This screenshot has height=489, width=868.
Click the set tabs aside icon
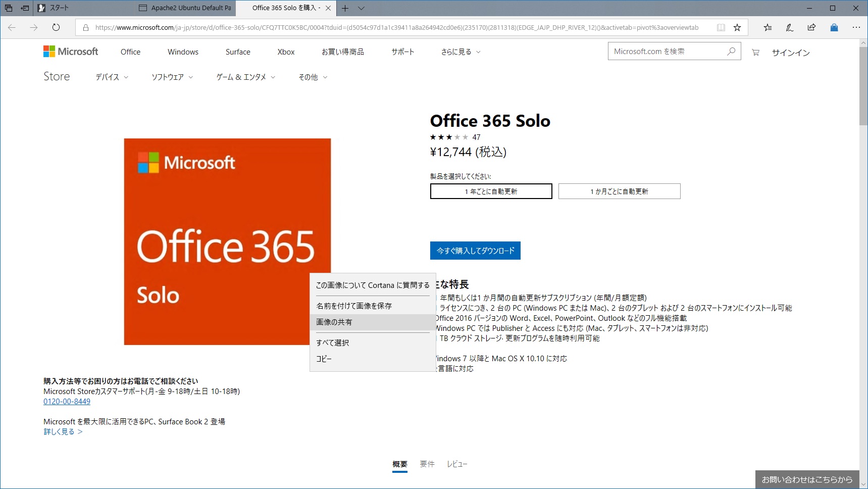(x=25, y=8)
